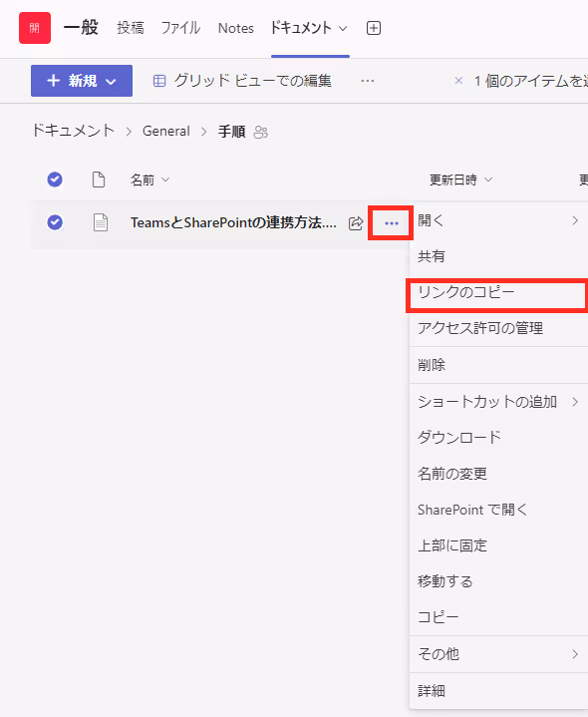The width and height of the screenshot is (588, 717).
Task: Click the grid view edit icon
Action: (159, 81)
